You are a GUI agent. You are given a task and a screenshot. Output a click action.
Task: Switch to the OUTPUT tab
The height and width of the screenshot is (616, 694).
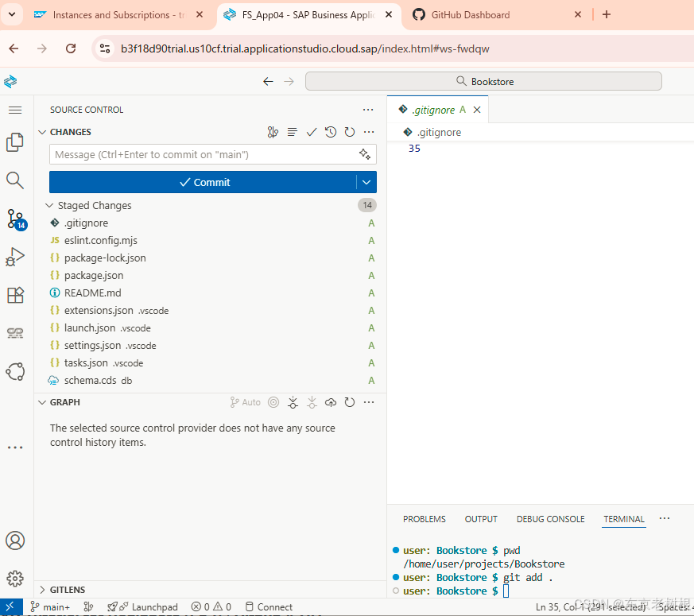(x=481, y=519)
